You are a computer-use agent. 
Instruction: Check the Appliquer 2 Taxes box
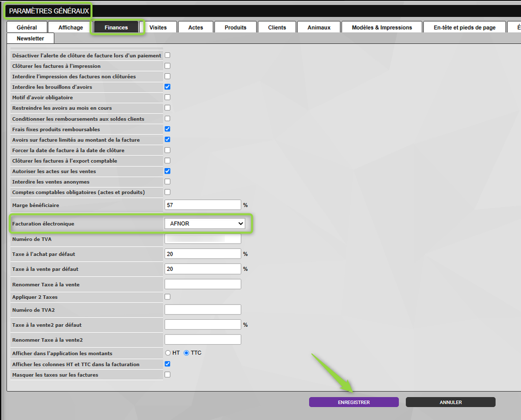point(167,297)
